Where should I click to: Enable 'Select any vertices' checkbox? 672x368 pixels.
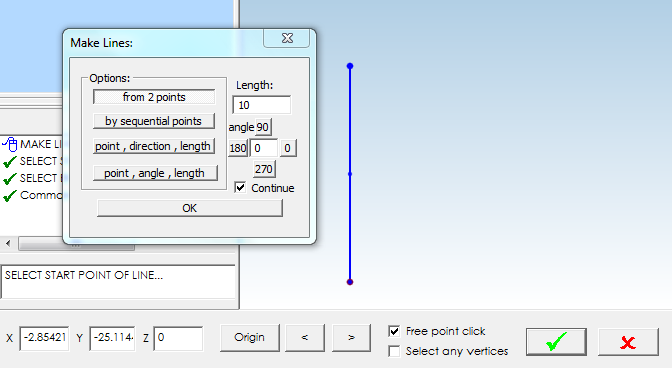tap(394, 351)
